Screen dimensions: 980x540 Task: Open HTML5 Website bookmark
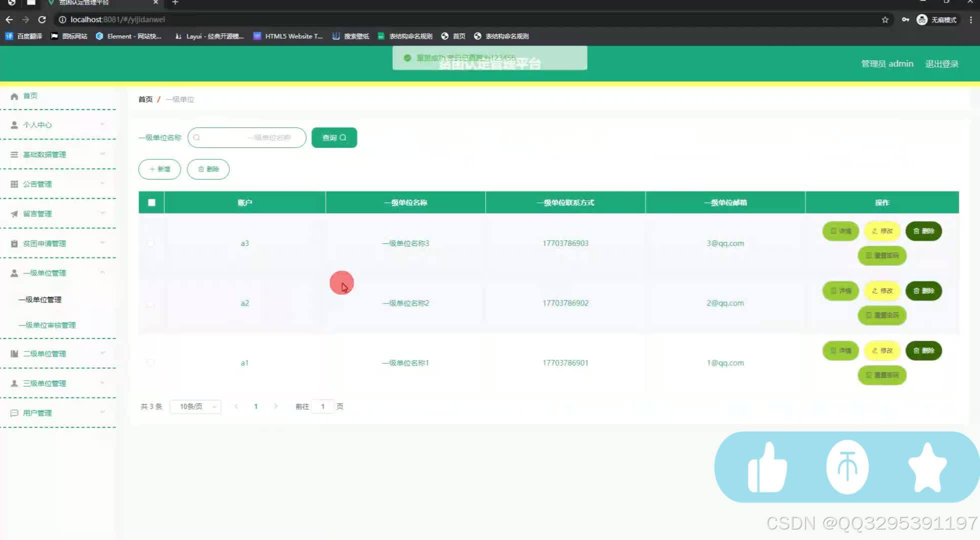(288, 36)
